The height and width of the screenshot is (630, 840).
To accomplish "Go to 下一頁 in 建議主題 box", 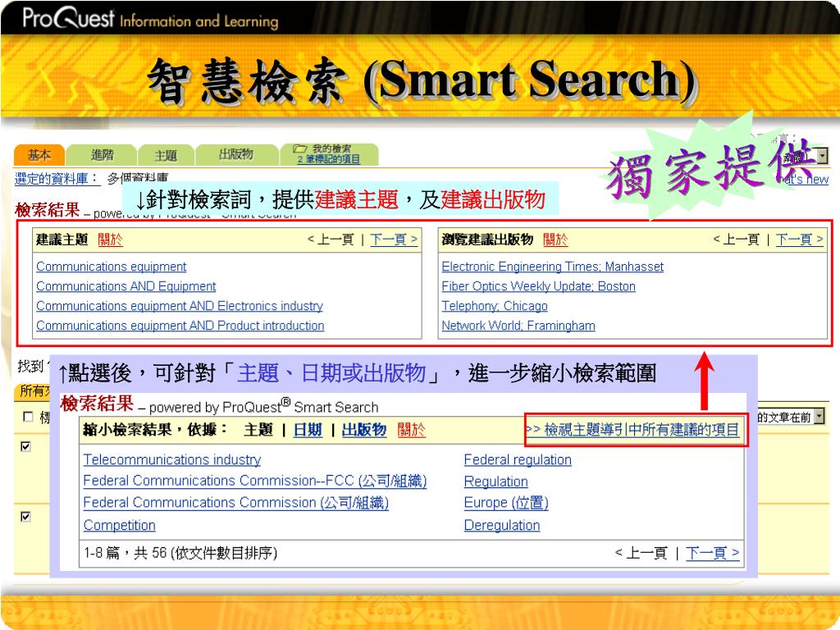I will (x=394, y=240).
